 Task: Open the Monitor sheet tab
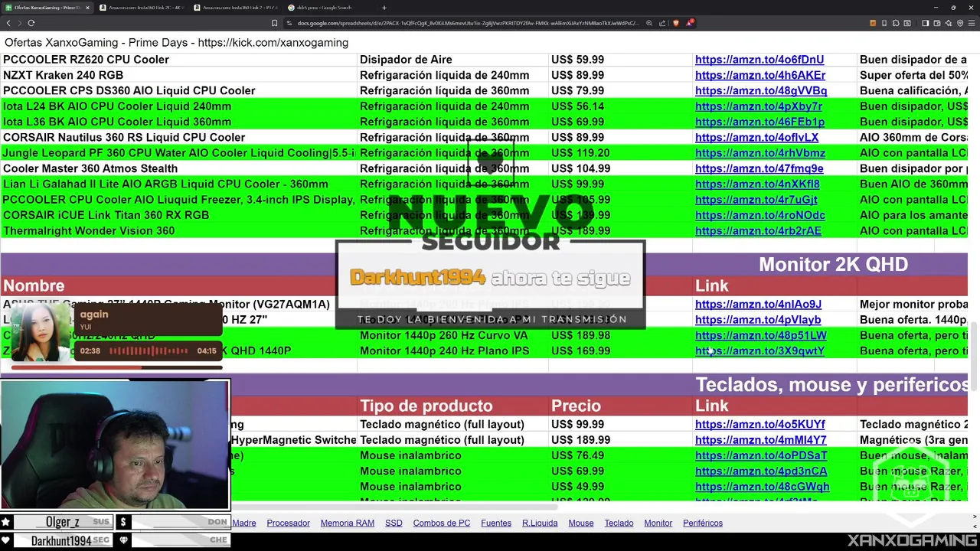click(658, 523)
